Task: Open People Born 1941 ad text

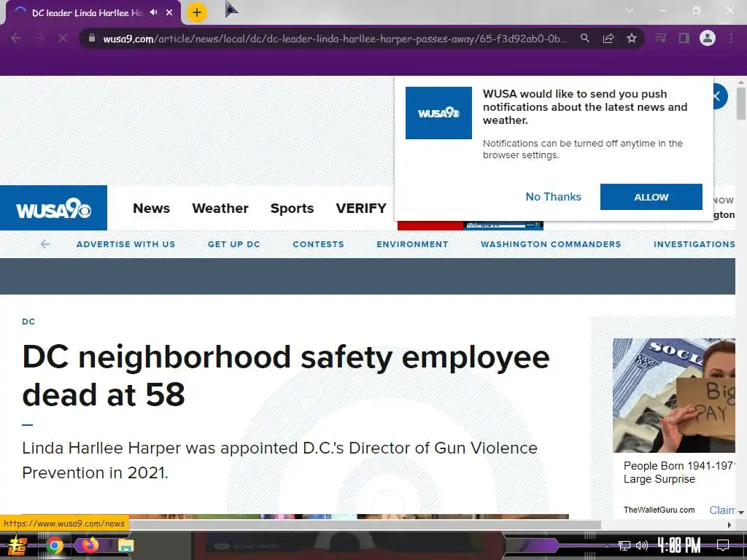Action: tap(679, 472)
